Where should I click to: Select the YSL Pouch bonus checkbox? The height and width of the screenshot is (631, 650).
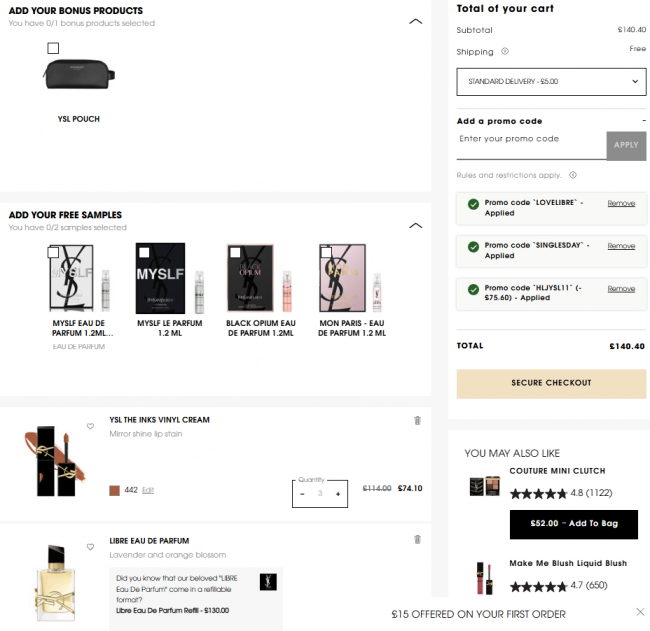53,48
